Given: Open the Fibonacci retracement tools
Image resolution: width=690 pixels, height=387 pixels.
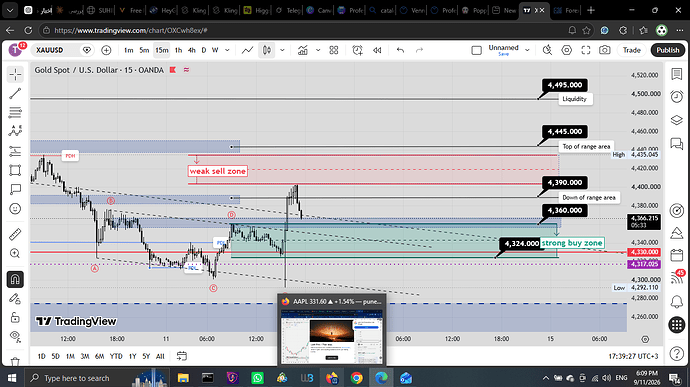Looking at the screenshot, I should (x=15, y=112).
